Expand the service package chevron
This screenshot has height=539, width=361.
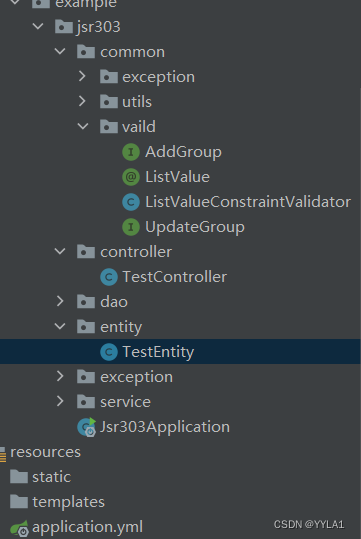60,402
